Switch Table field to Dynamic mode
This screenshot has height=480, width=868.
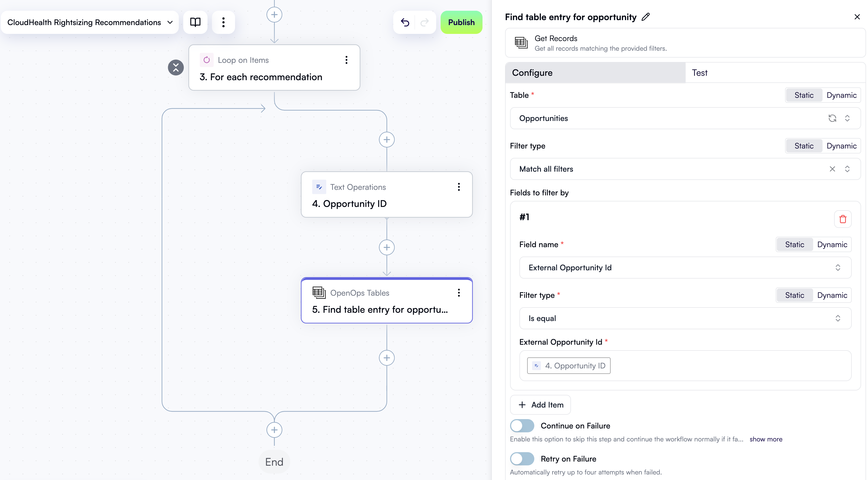click(x=841, y=95)
